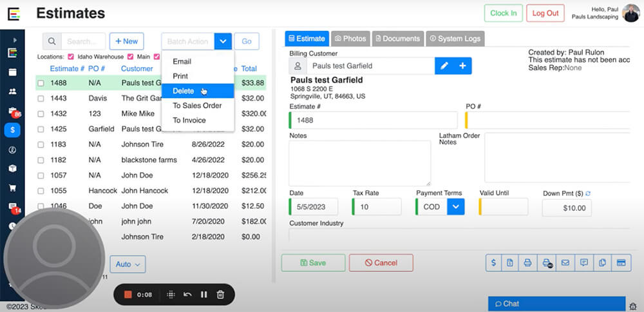Click the copy documents icon in bottom toolbar
The image size is (644, 312).
click(603, 263)
